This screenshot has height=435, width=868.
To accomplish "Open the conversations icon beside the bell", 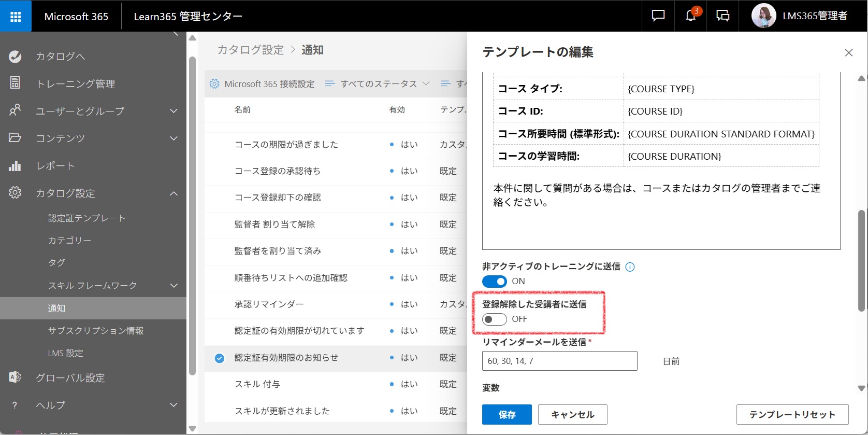I will pos(723,16).
